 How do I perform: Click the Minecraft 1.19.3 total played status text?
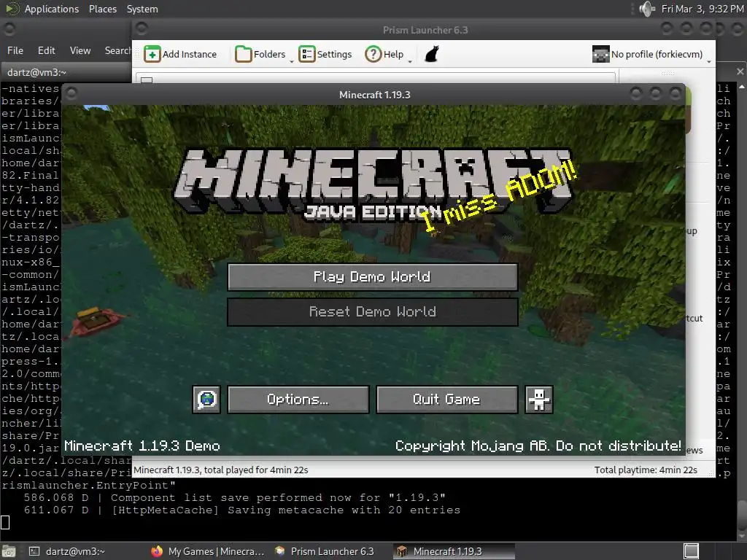(220, 470)
